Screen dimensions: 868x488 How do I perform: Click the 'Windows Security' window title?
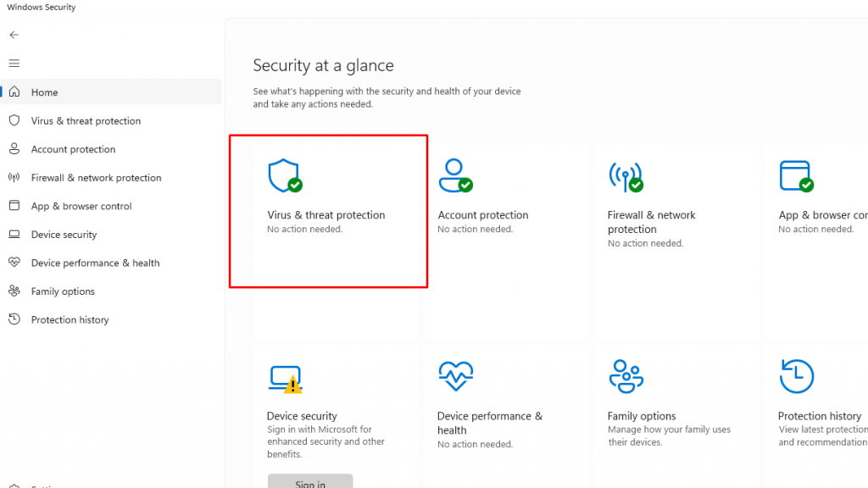(42, 7)
